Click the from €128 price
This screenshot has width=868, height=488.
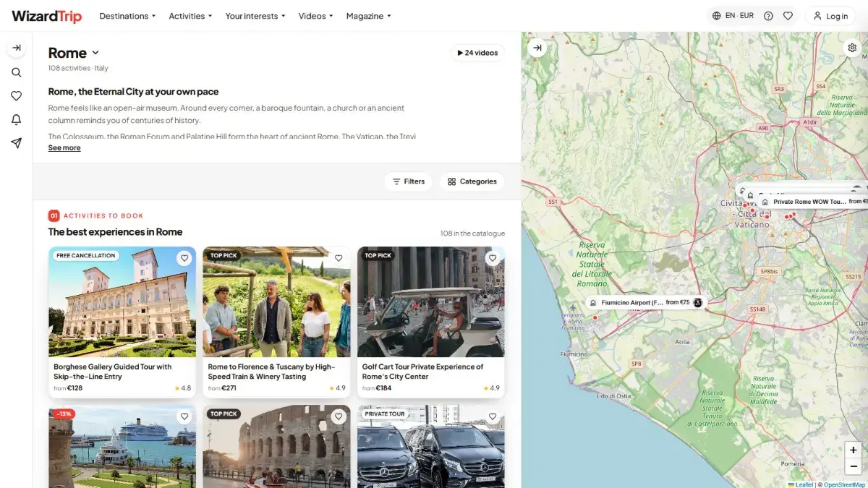tap(68, 388)
